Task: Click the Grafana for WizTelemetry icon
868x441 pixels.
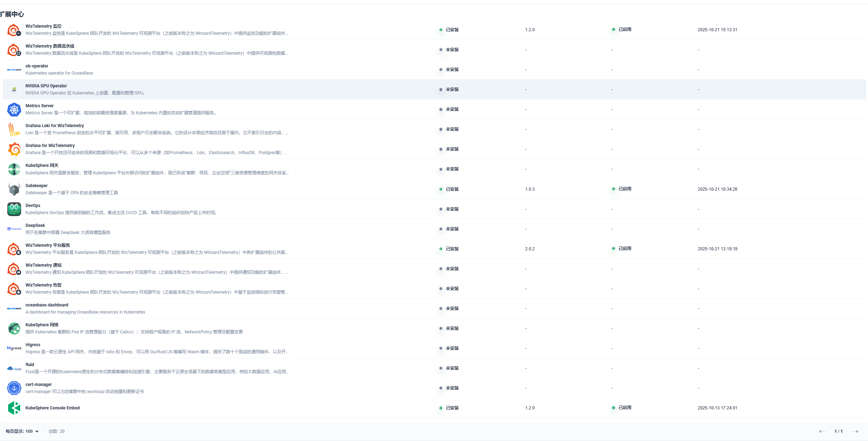Action: [14, 149]
